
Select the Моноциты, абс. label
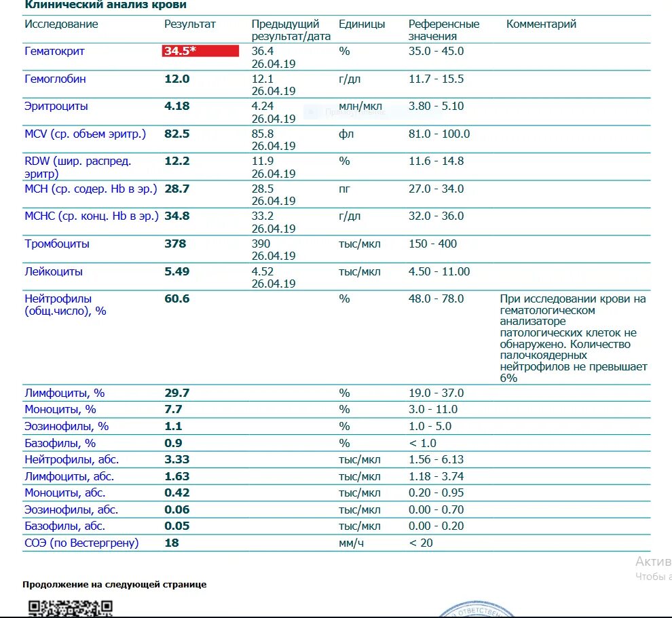pyautogui.click(x=64, y=493)
